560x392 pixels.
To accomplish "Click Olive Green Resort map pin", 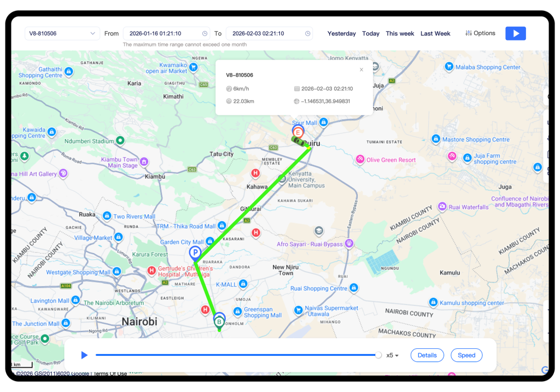I will 360,160.
